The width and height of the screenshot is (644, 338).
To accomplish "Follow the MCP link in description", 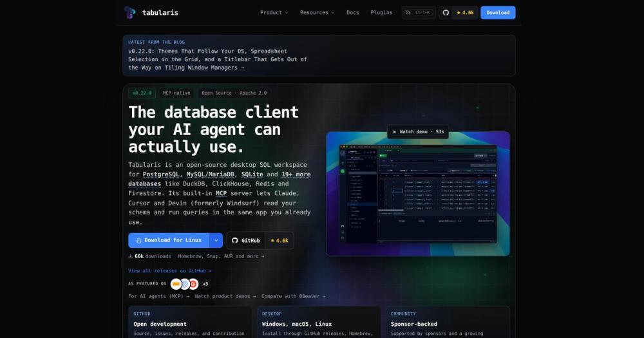I will coord(221,193).
